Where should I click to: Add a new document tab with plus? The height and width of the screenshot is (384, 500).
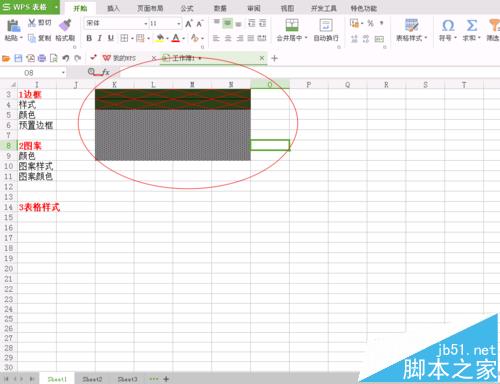(x=274, y=58)
